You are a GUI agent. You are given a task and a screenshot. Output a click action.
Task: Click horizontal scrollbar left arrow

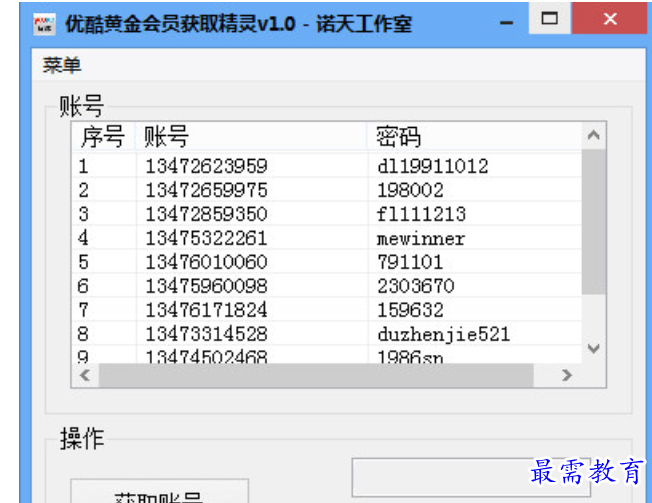(x=85, y=375)
